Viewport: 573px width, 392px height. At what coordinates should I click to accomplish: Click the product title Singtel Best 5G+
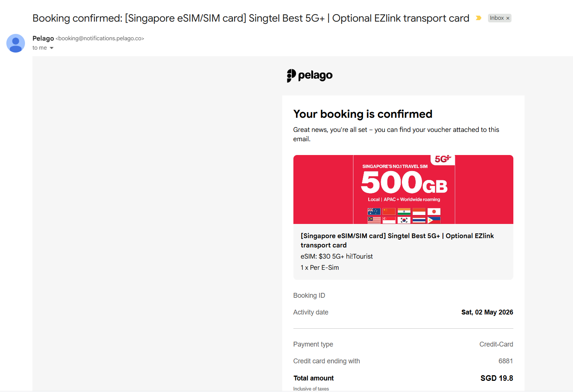pyautogui.click(x=397, y=240)
